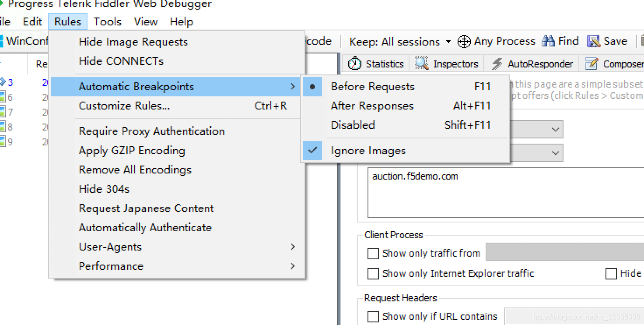Expand the Performance submenu
The image size is (644, 325).
coord(177,266)
